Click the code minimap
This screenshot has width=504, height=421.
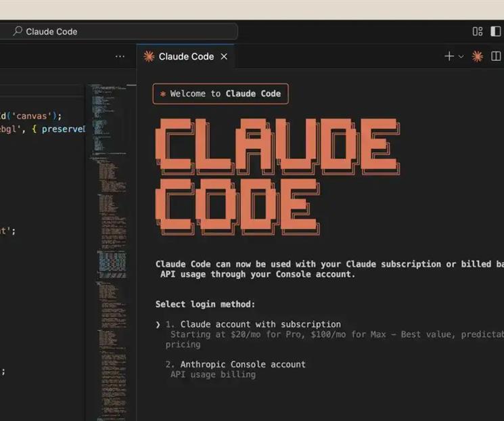[111, 252]
